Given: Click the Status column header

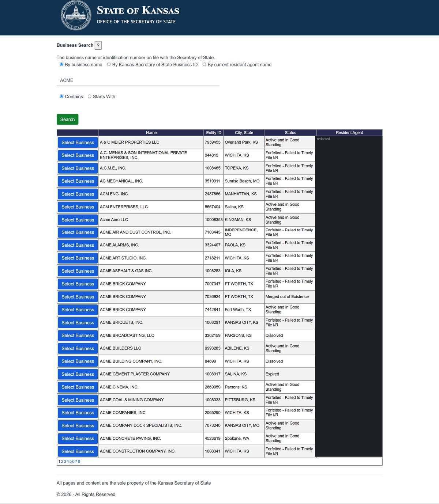Looking at the screenshot, I should click(290, 133).
